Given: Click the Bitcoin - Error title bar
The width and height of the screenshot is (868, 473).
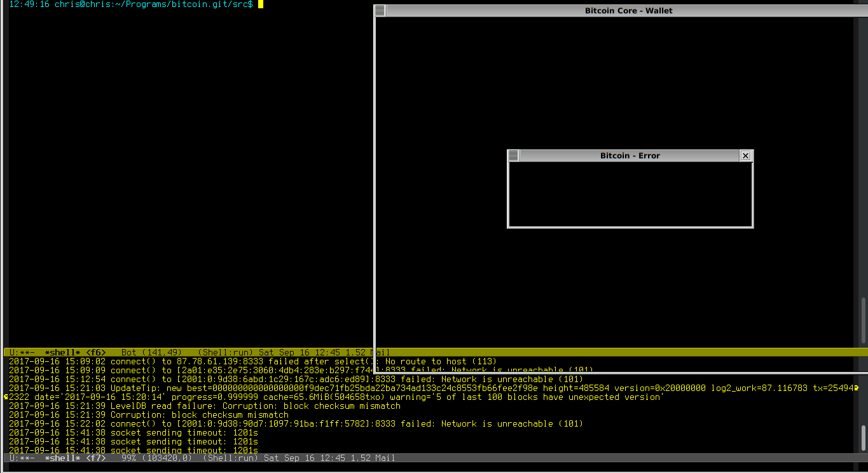Looking at the screenshot, I should coord(630,155).
